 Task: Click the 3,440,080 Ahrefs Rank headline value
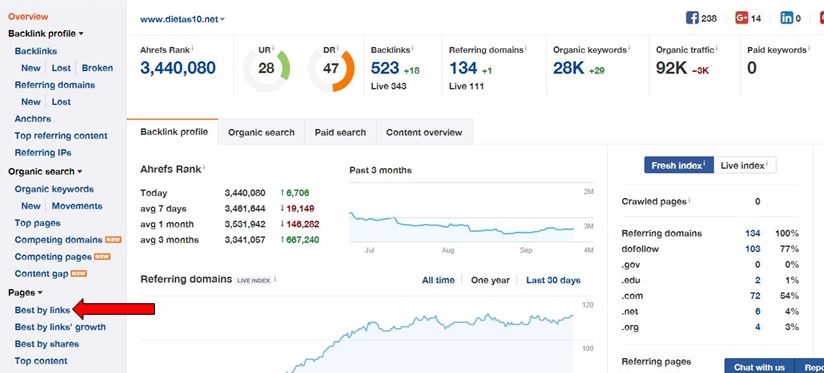coord(178,68)
